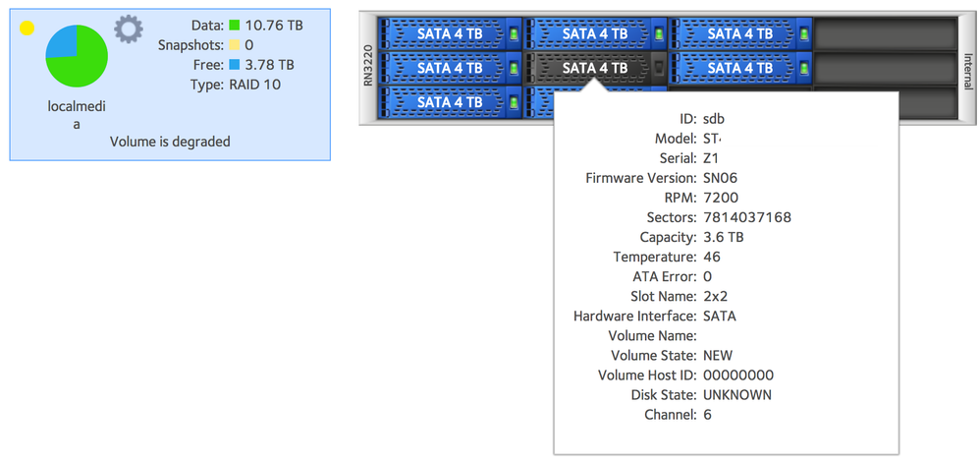Select the middle-left SATA 4 TB drive
This screenshot has height=462, width=980.
(450, 68)
